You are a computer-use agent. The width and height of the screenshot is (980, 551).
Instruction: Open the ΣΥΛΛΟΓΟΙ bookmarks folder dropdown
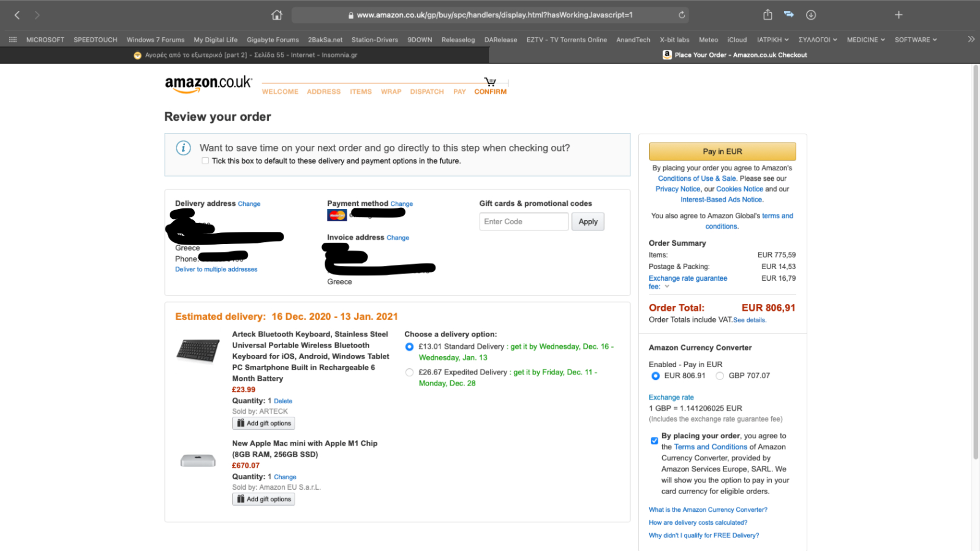(x=818, y=39)
